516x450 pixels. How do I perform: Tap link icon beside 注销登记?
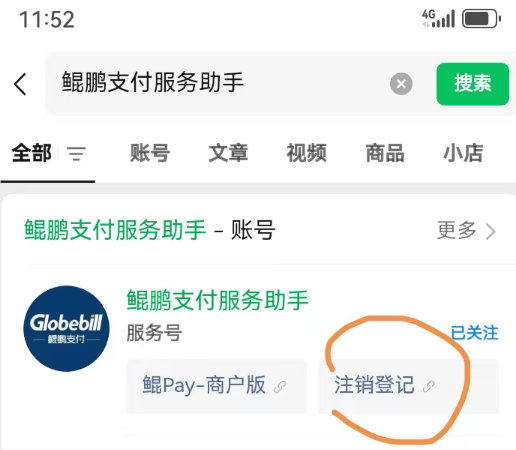point(428,387)
